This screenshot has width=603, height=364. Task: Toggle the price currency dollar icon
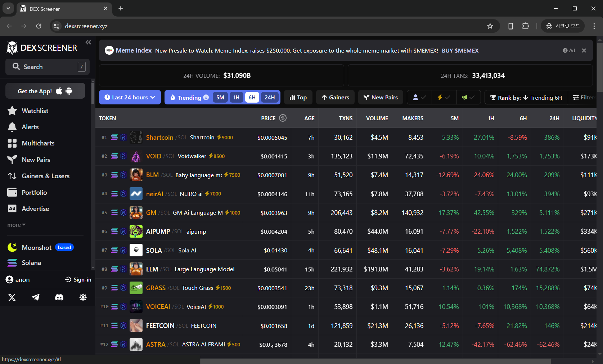tap(283, 118)
